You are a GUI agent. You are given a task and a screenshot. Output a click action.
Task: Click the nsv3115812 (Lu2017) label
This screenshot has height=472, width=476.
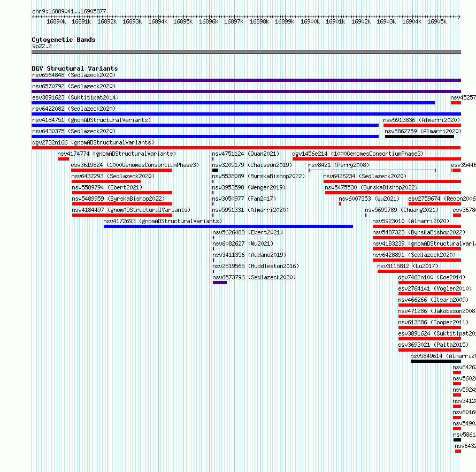coord(408,266)
